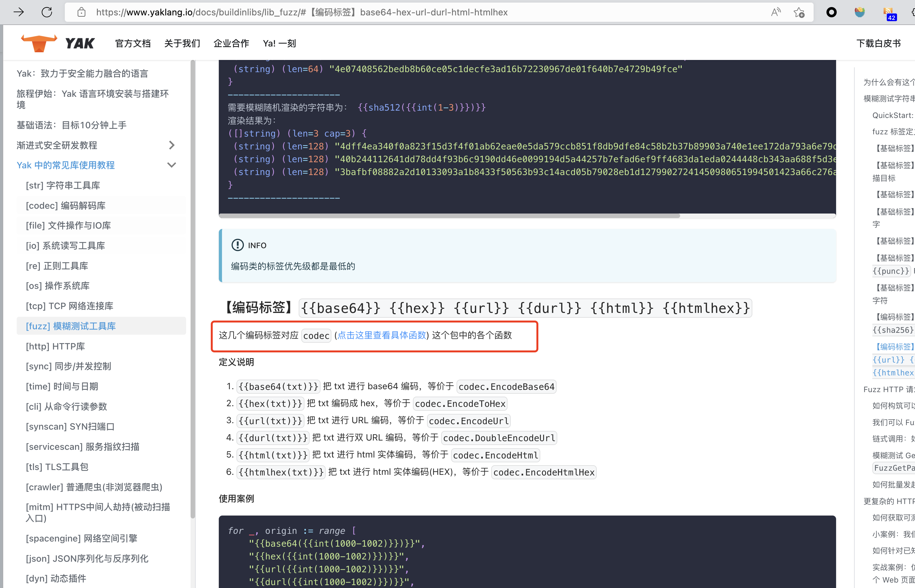The image size is (915, 588).
Task: Click the YAK bull logo
Action: point(38,42)
